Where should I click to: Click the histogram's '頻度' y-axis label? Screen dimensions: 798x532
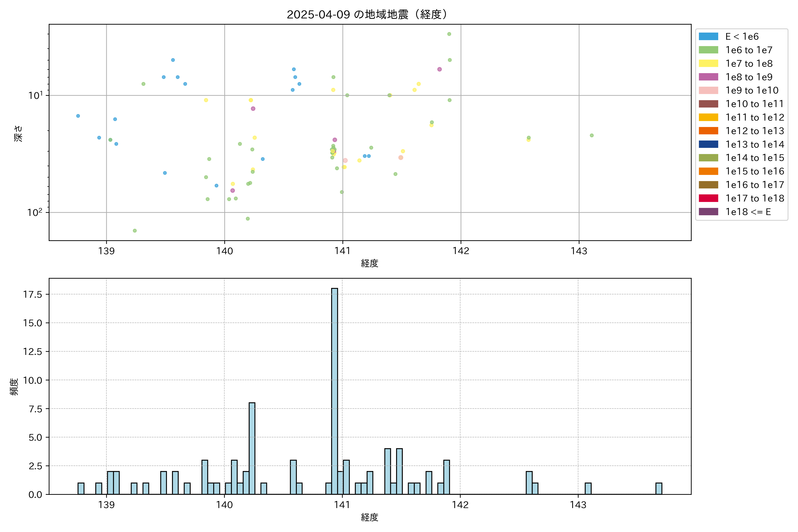click(x=14, y=387)
